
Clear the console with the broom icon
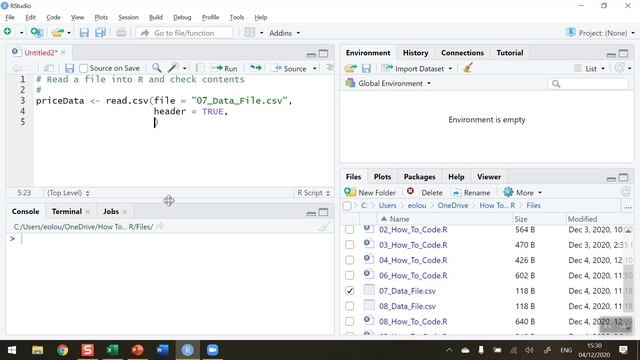click(x=324, y=227)
